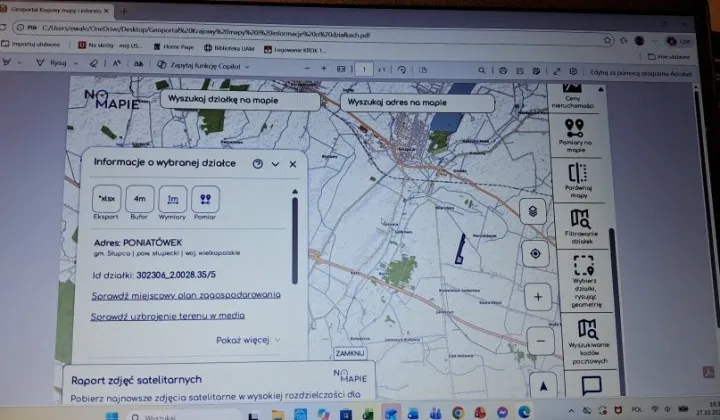
Task: Open File Explorer from the taskbar
Action: pos(277,414)
